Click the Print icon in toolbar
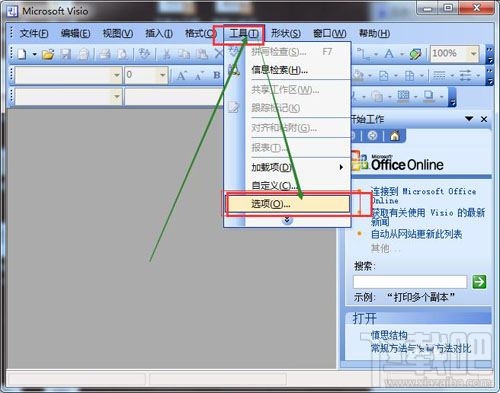Viewport: 500px width, 393px height. [105, 54]
